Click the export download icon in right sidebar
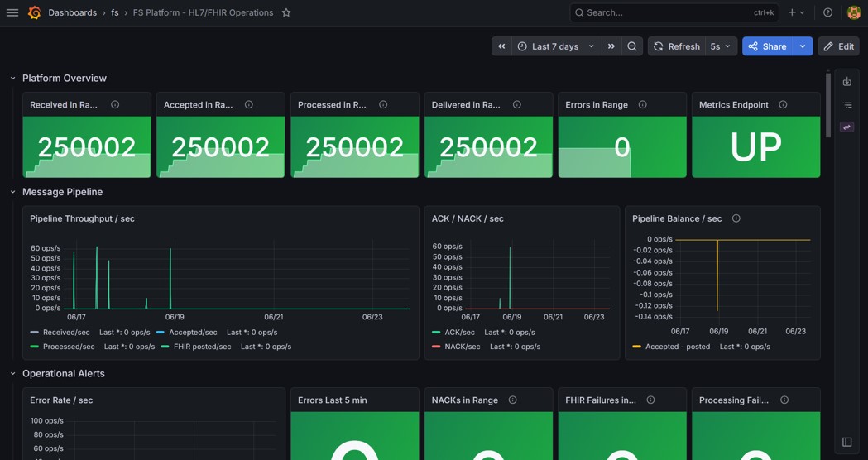868x460 pixels. (847, 82)
